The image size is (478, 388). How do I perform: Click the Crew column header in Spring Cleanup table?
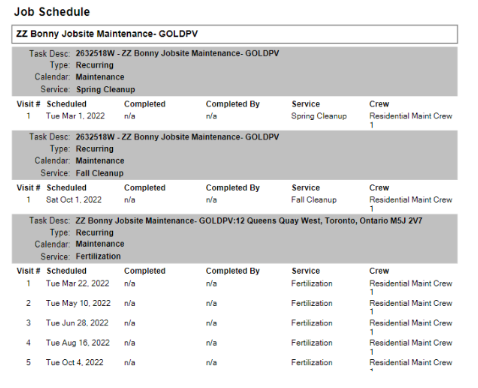pyautogui.click(x=379, y=104)
